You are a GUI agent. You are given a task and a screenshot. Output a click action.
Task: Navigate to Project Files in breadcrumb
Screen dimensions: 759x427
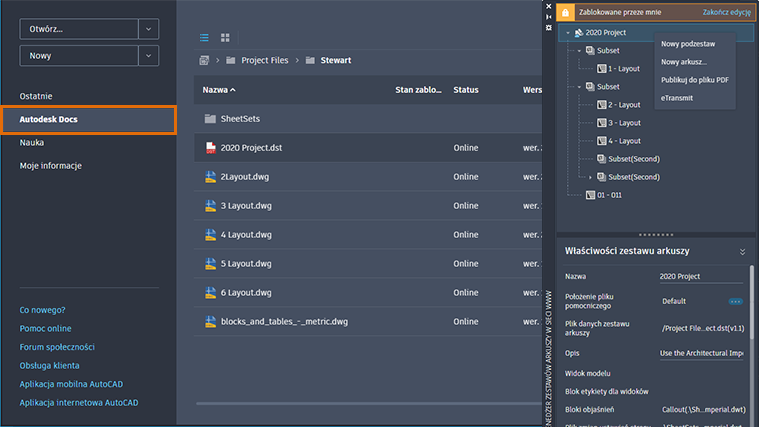tap(265, 60)
